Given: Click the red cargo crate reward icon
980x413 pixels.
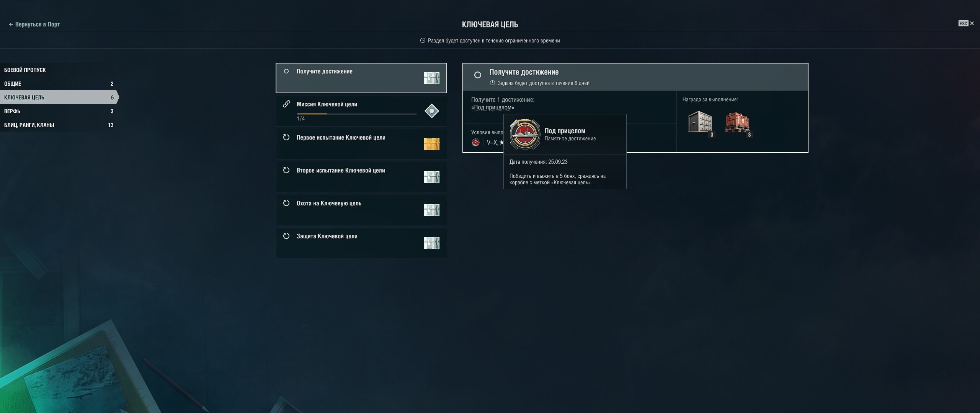Looking at the screenshot, I should point(737,122).
